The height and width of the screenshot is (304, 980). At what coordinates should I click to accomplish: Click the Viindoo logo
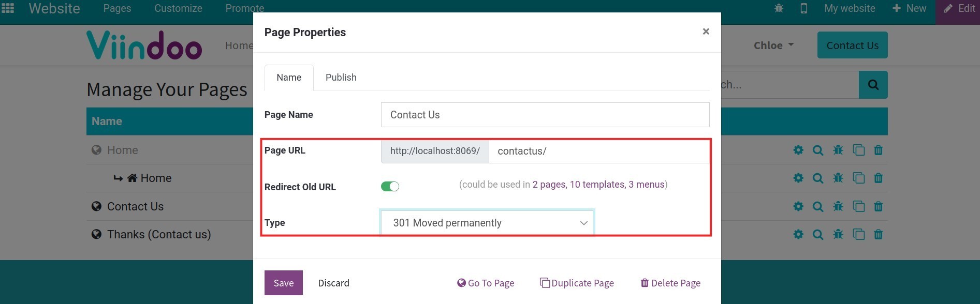[144, 45]
